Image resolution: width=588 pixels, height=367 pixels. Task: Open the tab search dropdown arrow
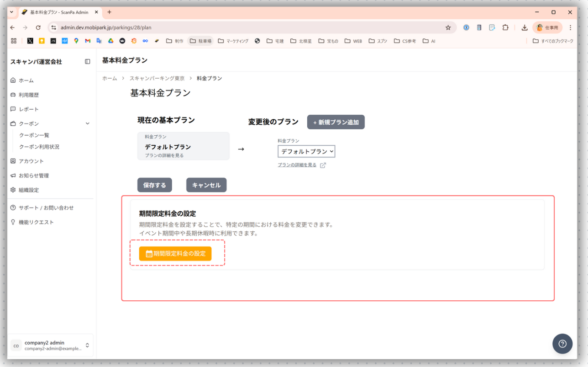coord(12,12)
